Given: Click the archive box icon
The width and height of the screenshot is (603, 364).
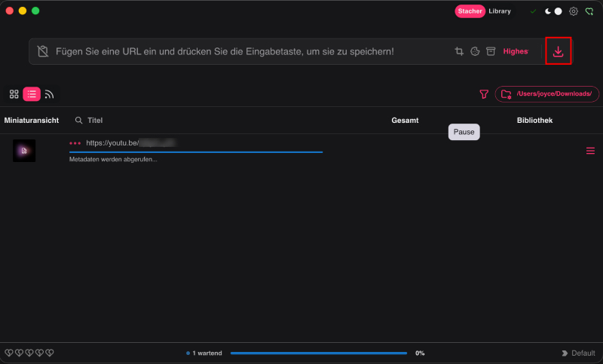Looking at the screenshot, I should pos(491,51).
